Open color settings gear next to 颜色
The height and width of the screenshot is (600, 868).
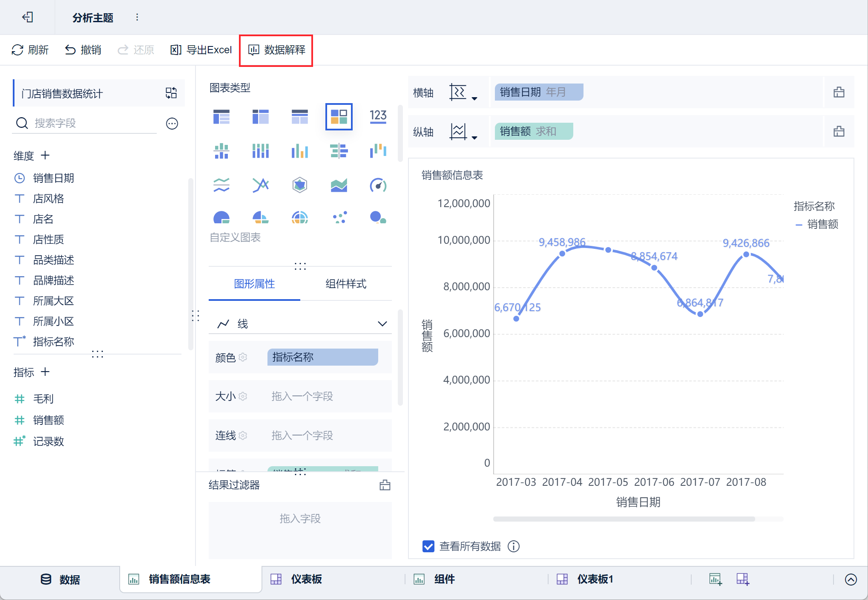(x=243, y=357)
